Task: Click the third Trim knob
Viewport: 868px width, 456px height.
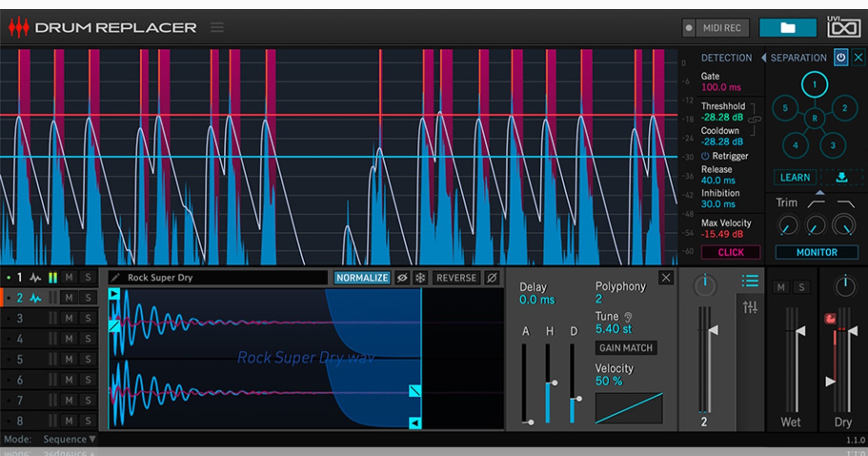Action: point(844,225)
